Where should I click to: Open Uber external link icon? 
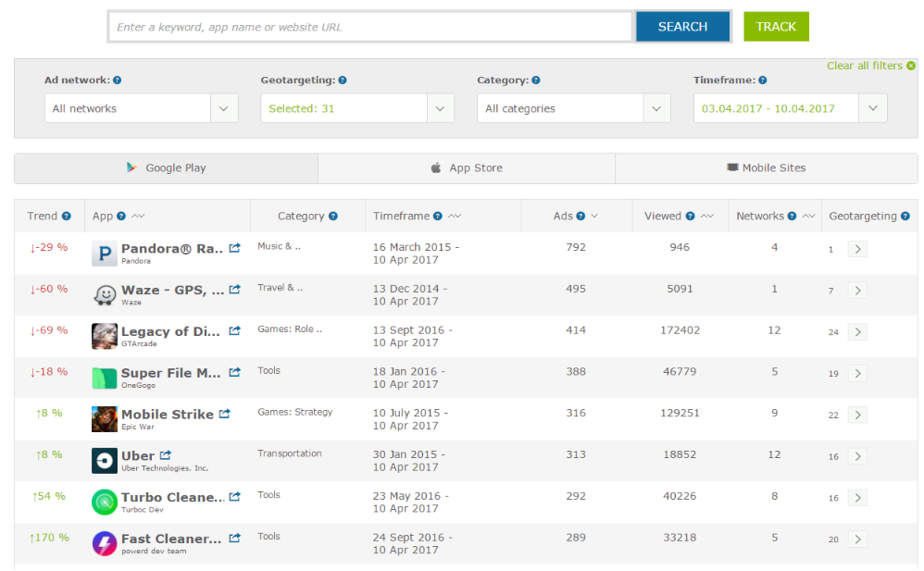point(166,455)
